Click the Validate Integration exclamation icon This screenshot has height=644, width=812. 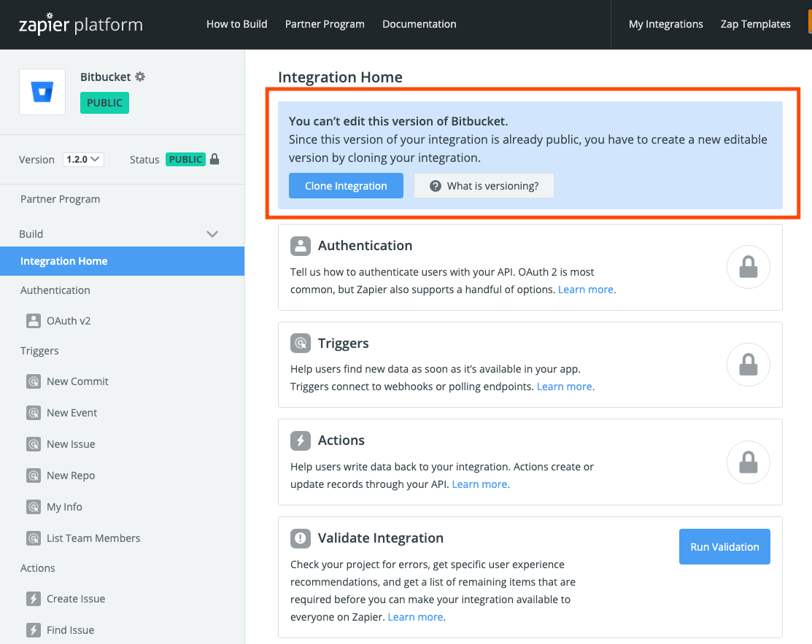301,538
